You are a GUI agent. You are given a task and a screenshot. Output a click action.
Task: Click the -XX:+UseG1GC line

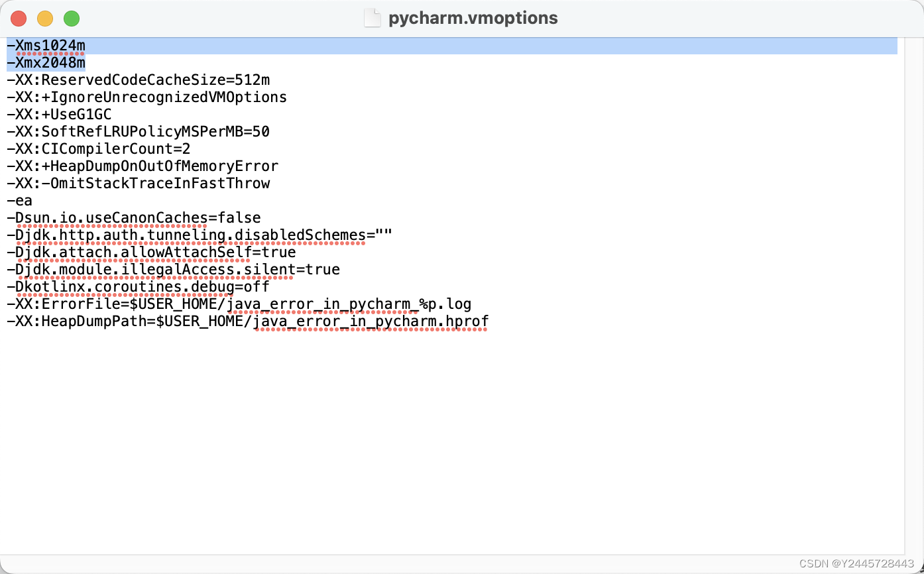pyautogui.click(x=60, y=115)
